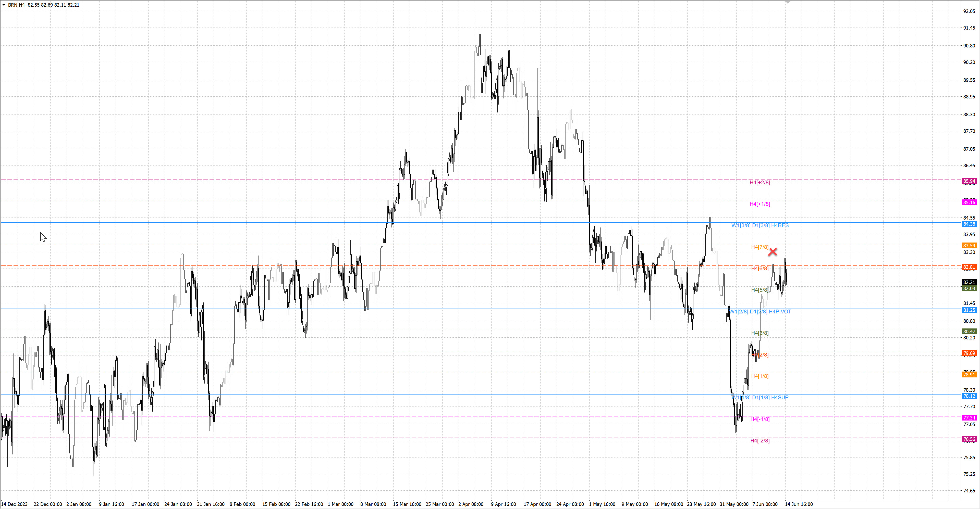Click the blue 81.25 pivot price tag

click(969, 310)
